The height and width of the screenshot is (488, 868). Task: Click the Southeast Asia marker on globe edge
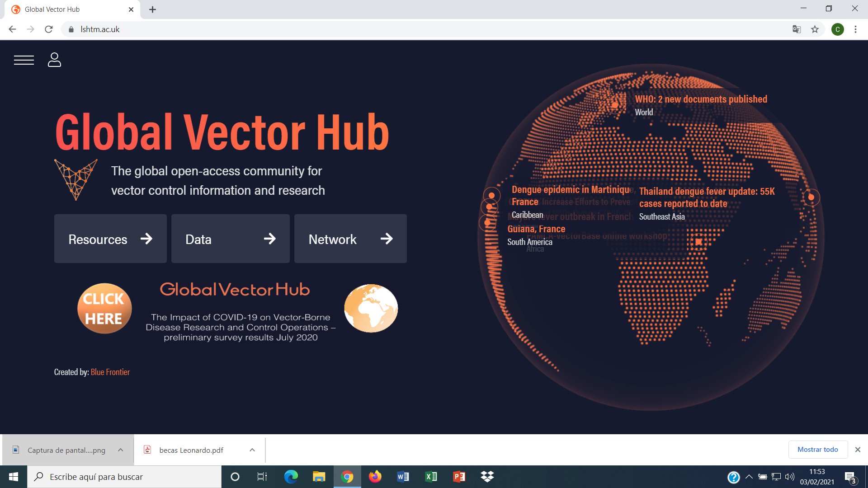point(811,197)
